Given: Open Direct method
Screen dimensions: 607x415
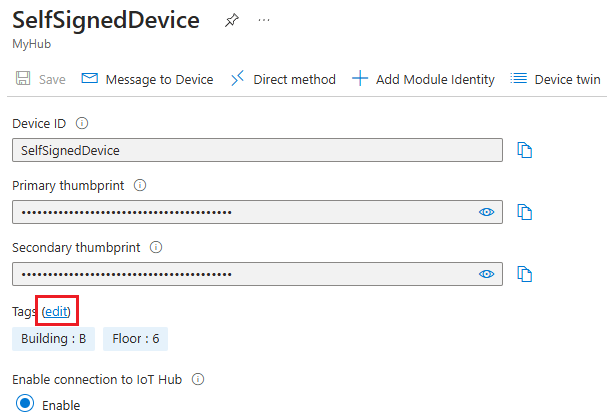Looking at the screenshot, I should (x=283, y=79).
